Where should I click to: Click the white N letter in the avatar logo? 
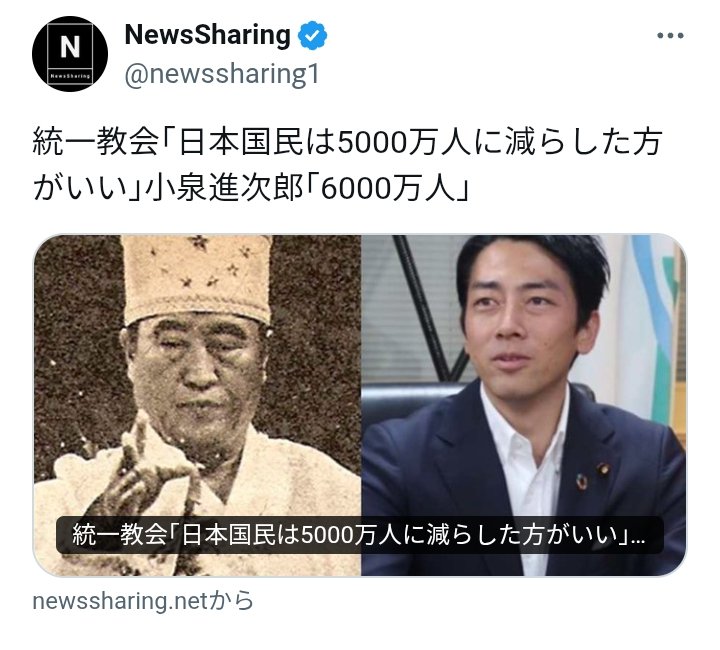point(70,47)
